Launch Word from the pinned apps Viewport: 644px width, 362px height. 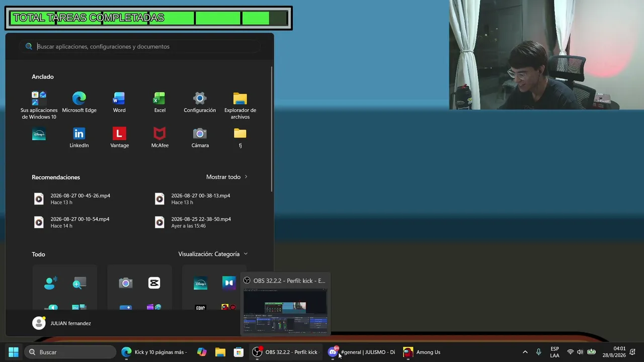[x=119, y=103]
